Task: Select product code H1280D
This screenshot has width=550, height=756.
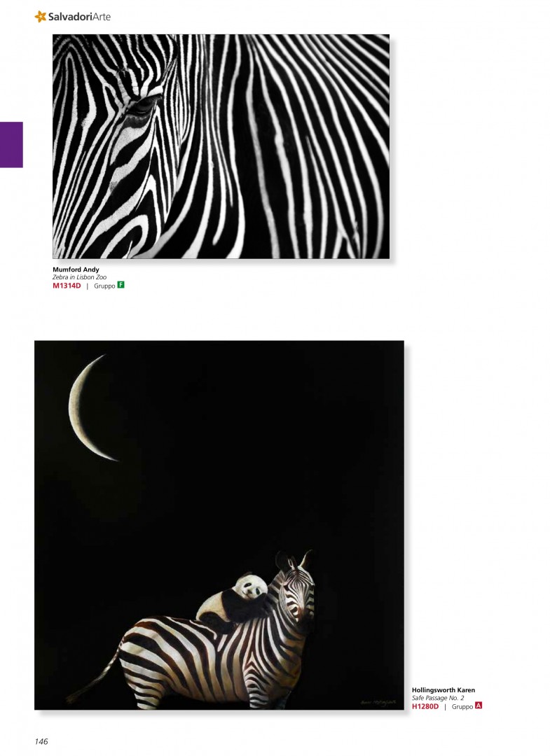Action: [x=425, y=706]
